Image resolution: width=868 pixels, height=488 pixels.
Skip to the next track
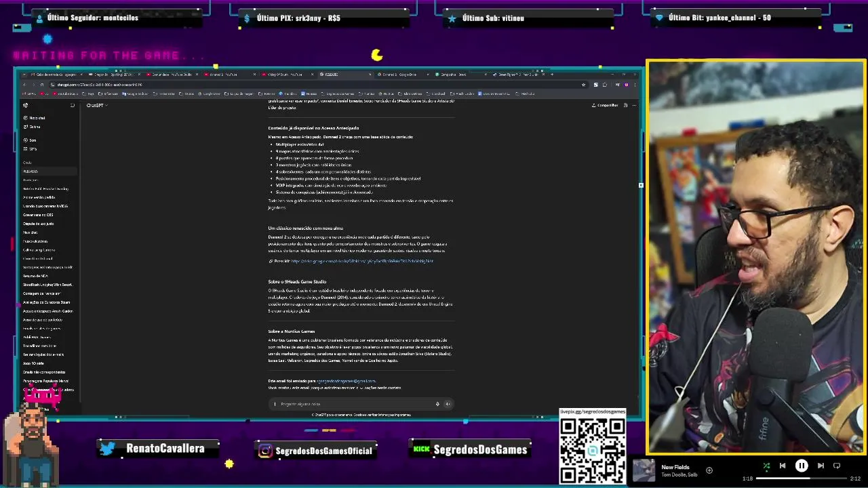[821, 466]
